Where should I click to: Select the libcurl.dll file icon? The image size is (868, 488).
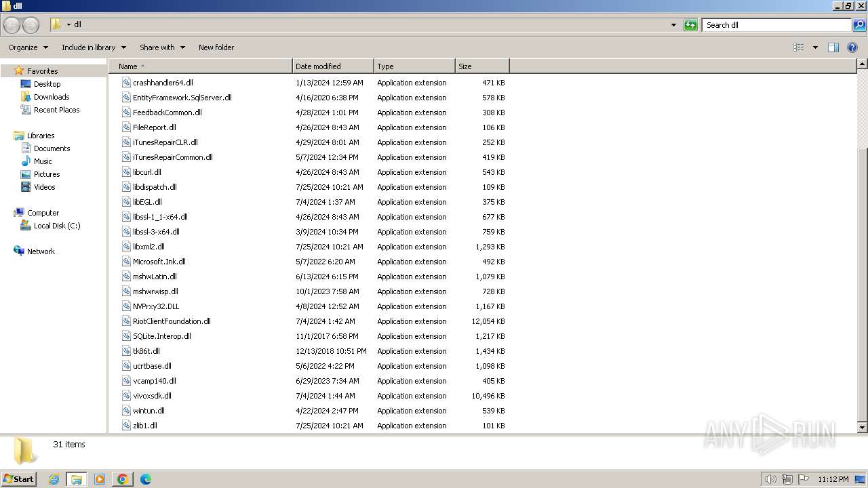click(x=126, y=172)
